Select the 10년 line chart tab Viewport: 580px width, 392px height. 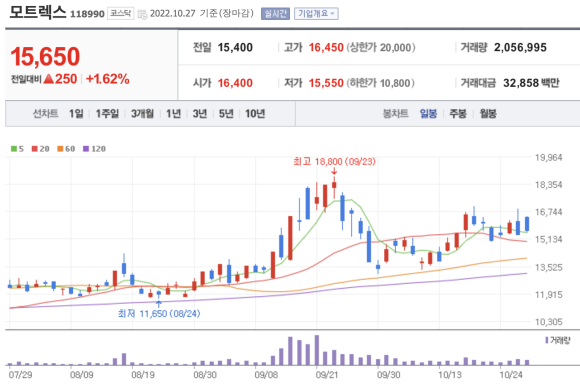click(x=255, y=114)
